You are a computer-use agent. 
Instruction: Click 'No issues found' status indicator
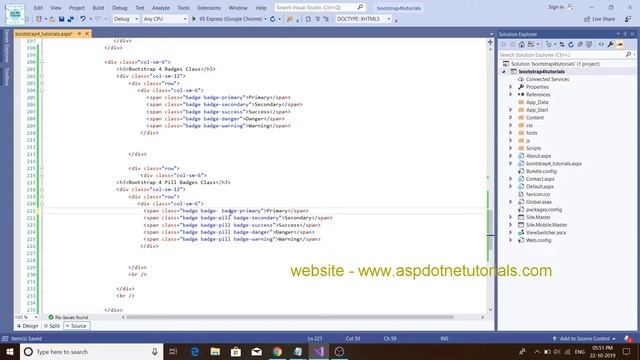click(x=68, y=317)
